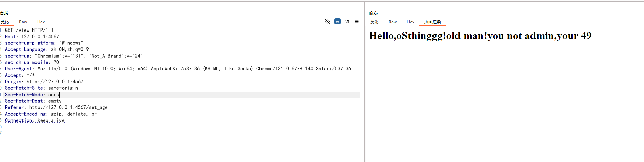This screenshot has height=162, width=644.
Task: Click the Connection: keep-alive header line
Action: click(x=35, y=120)
